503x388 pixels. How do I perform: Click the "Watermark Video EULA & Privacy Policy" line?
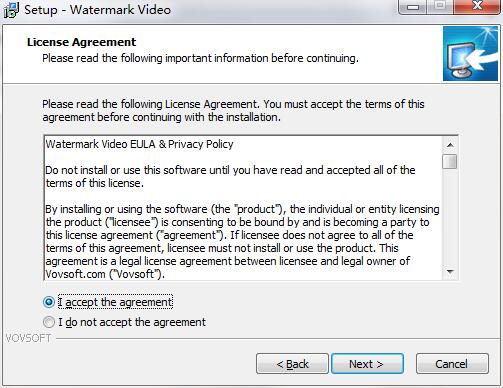[139, 144]
